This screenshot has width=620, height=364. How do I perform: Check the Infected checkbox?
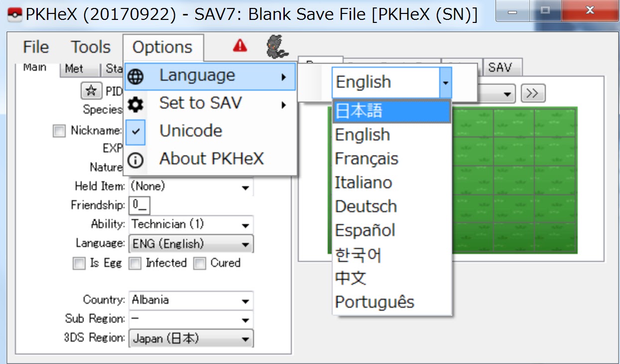(x=135, y=263)
